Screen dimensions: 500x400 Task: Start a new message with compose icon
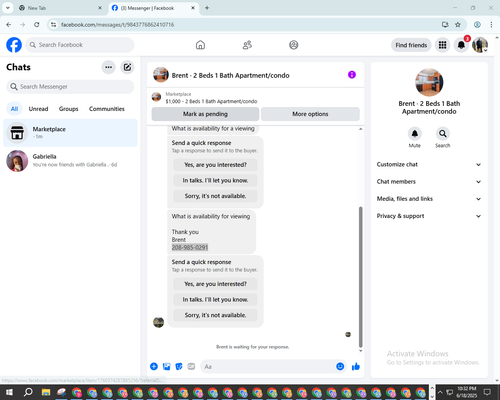(127, 67)
